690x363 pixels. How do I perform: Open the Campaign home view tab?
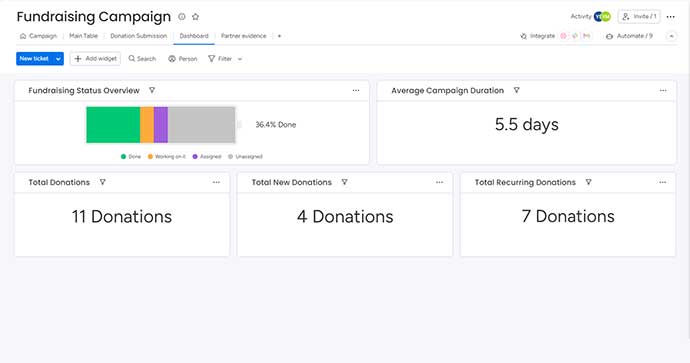coord(38,36)
